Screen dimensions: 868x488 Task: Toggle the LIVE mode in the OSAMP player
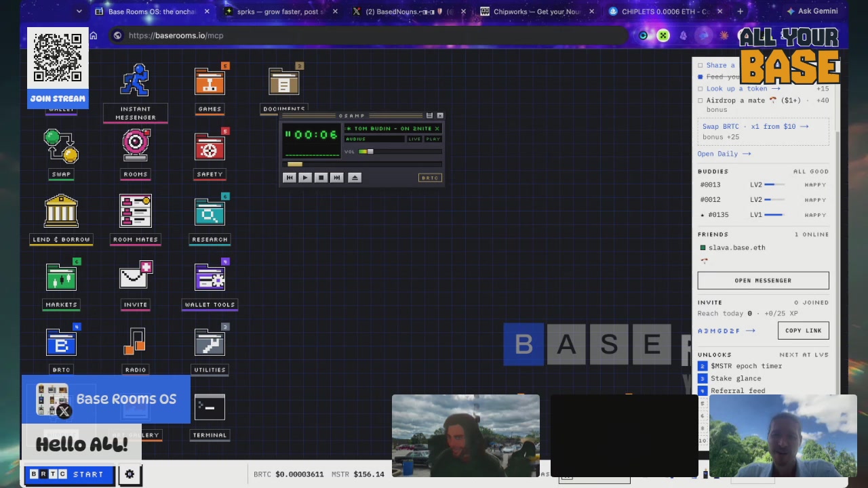click(x=414, y=139)
